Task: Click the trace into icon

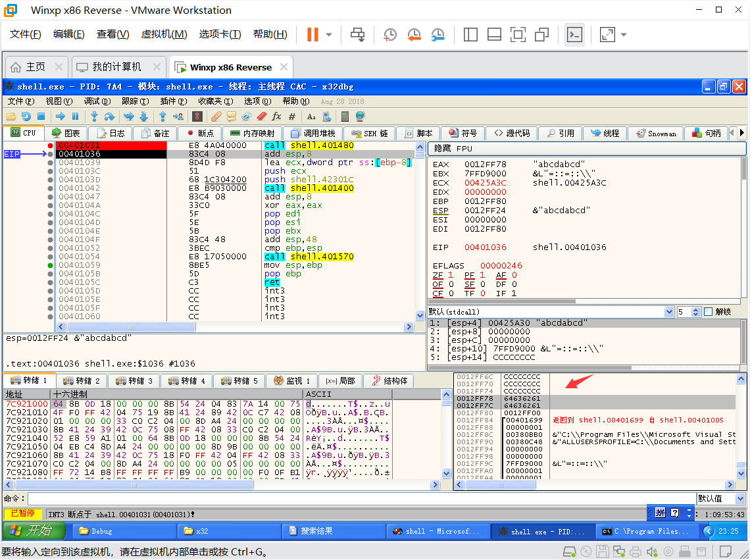Action: (129, 116)
